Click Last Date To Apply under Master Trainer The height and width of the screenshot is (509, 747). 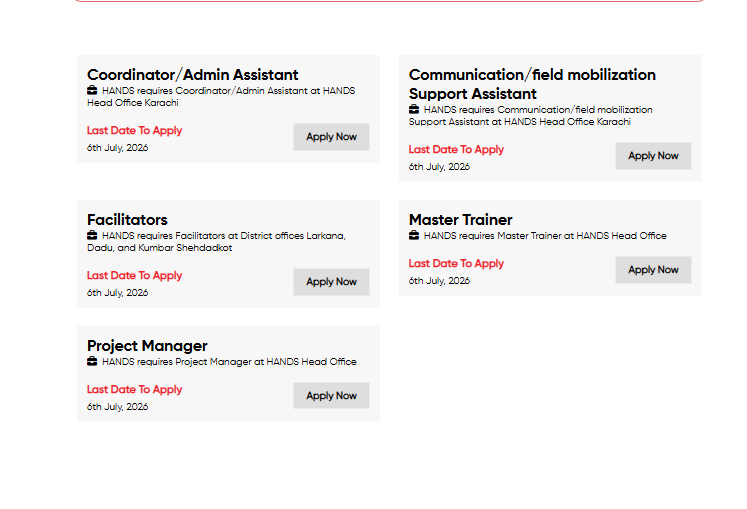(x=456, y=264)
